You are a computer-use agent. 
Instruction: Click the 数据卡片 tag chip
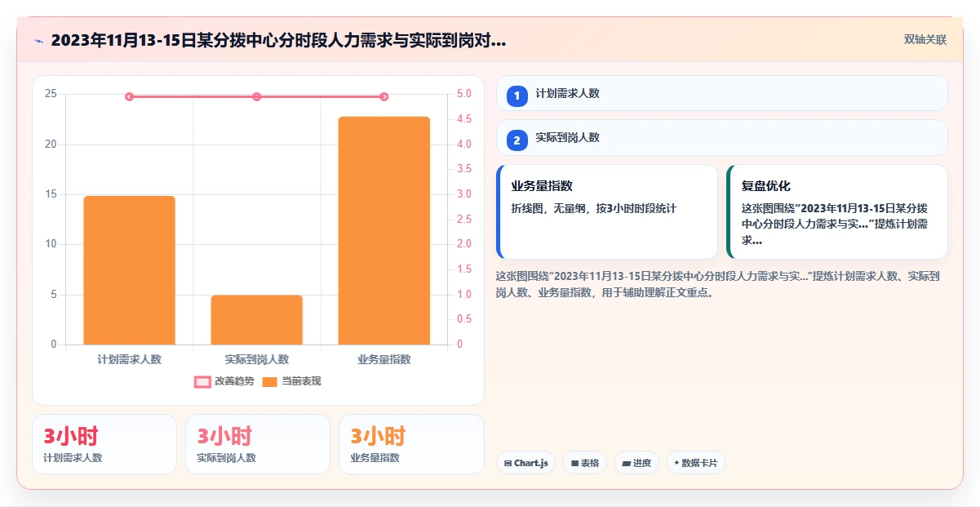click(x=696, y=463)
